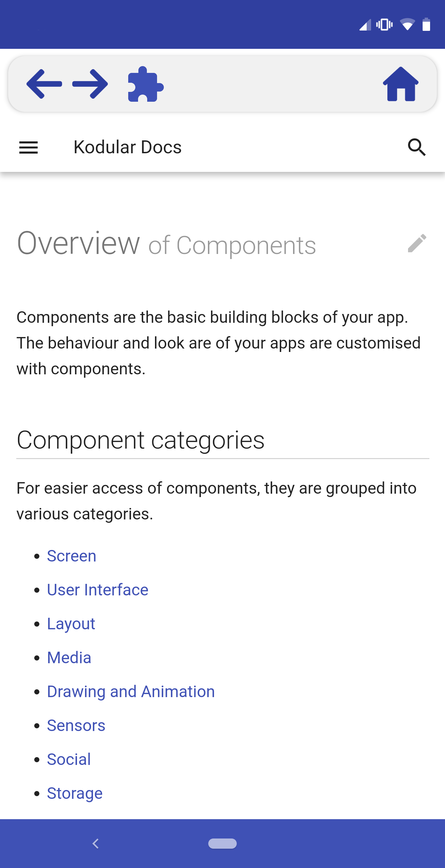Screen dimensions: 445x868
Task: Open the puzzle piece extensions icon
Action: tap(146, 84)
